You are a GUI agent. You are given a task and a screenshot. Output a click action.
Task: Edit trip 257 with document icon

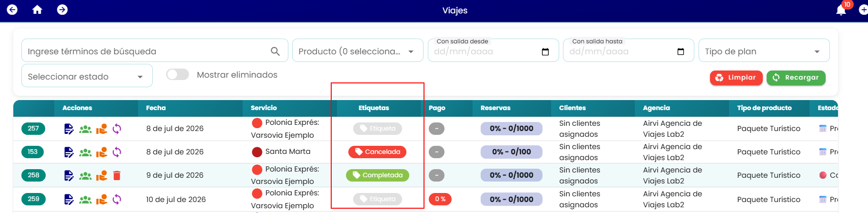69,129
